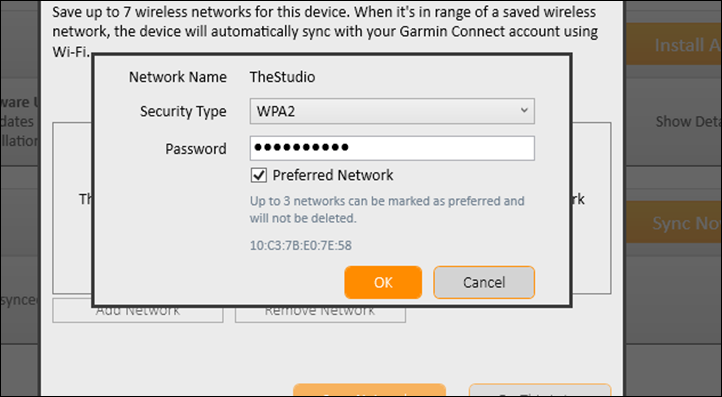Click the Add Network button behind the dialog
The height and width of the screenshot is (397, 722).
click(138, 314)
